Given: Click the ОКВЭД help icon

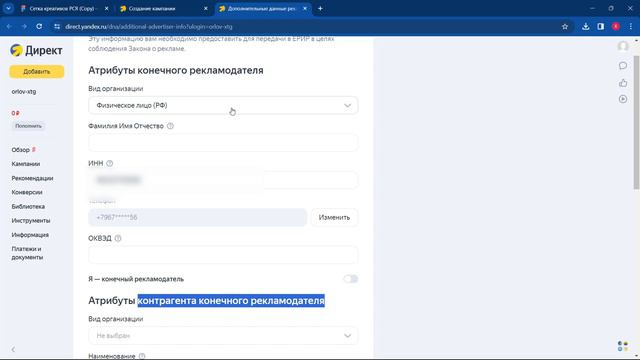Looking at the screenshot, I should pos(118,238).
